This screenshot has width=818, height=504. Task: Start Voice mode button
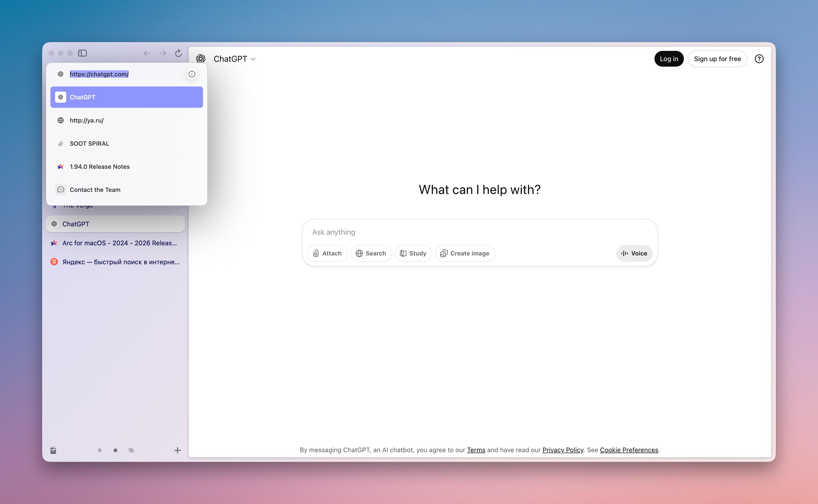[634, 253]
